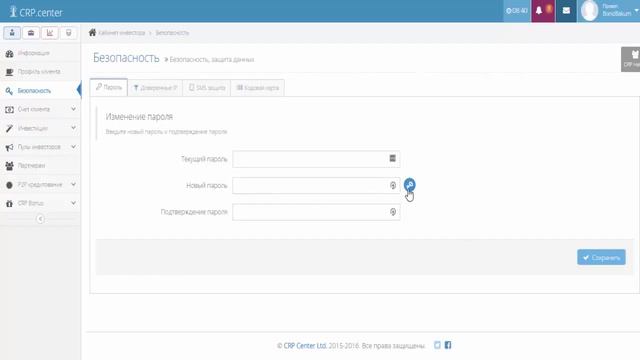Click the home icon in the breadcrumb
The width and height of the screenshot is (640, 360).
(93, 32)
